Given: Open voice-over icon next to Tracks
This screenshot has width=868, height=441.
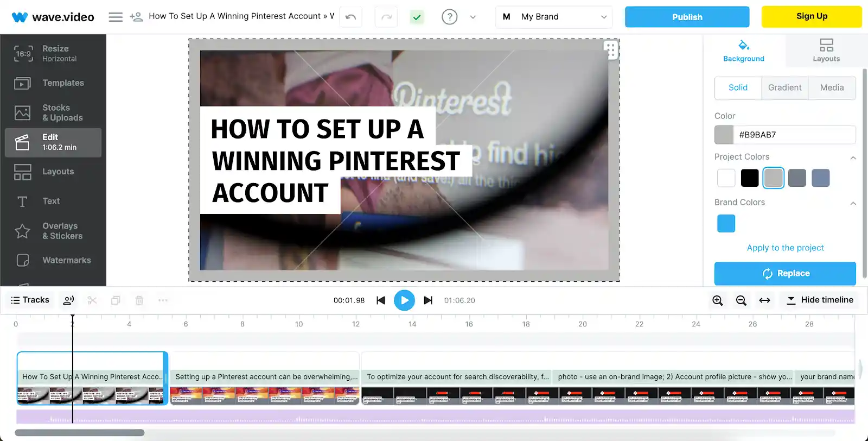Looking at the screenshot, I should tap(69, 300).
